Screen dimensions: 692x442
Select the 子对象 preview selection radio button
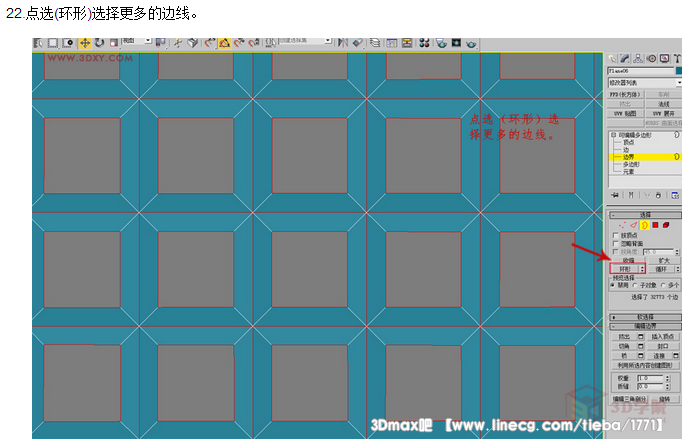[636, 285]
